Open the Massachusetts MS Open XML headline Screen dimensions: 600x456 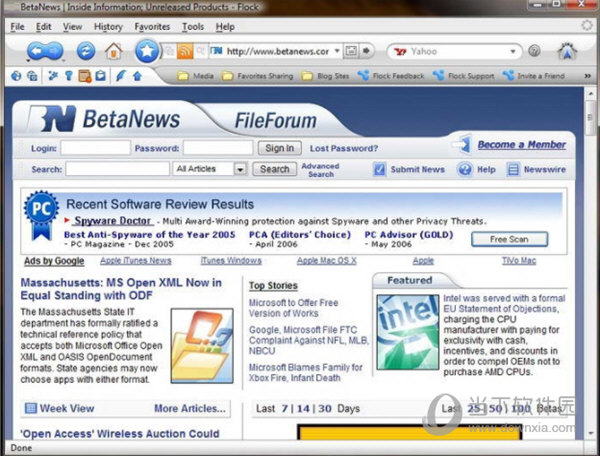tap(121, 289)
